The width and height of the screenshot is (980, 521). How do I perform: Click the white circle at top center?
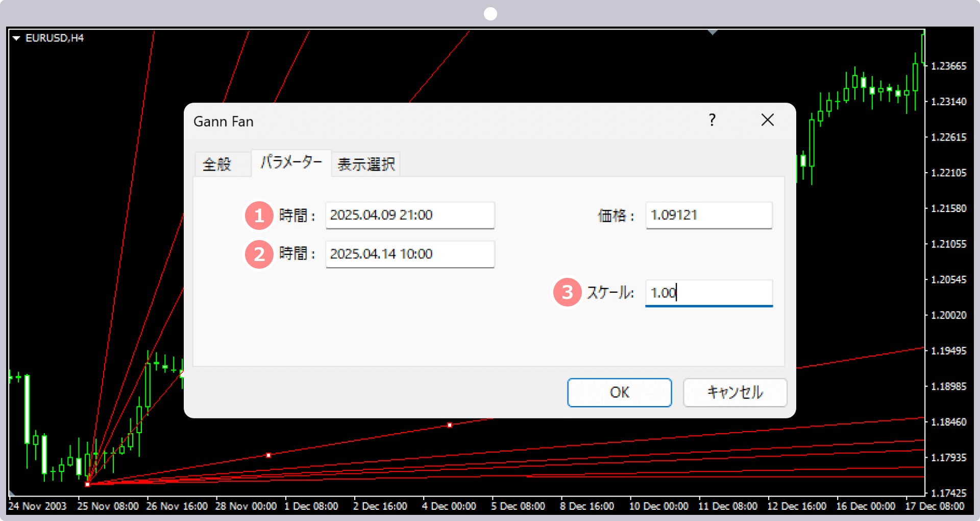click(x=490, y=14)
